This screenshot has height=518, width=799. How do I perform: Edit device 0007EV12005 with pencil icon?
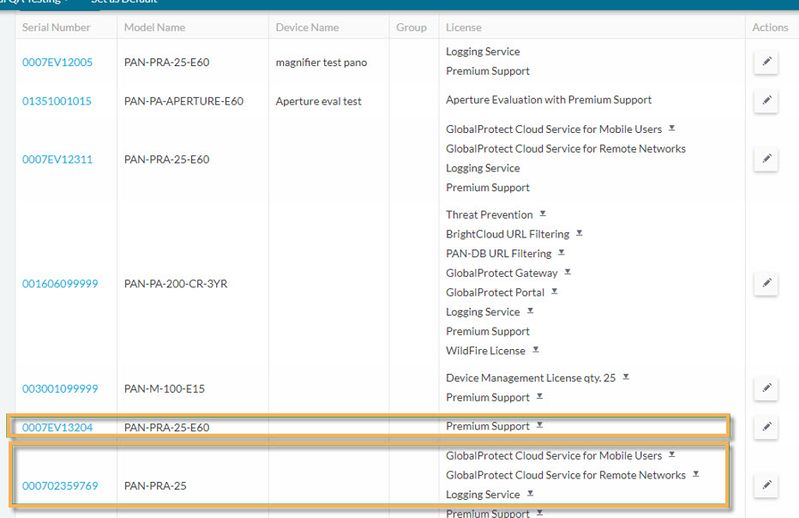point(766,62)
